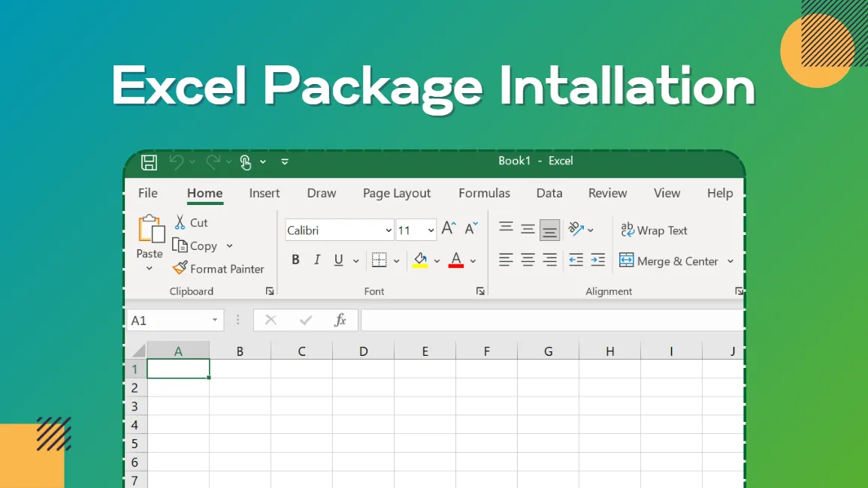
Task: Click the Orientation text angle icon
Action: 576,228
